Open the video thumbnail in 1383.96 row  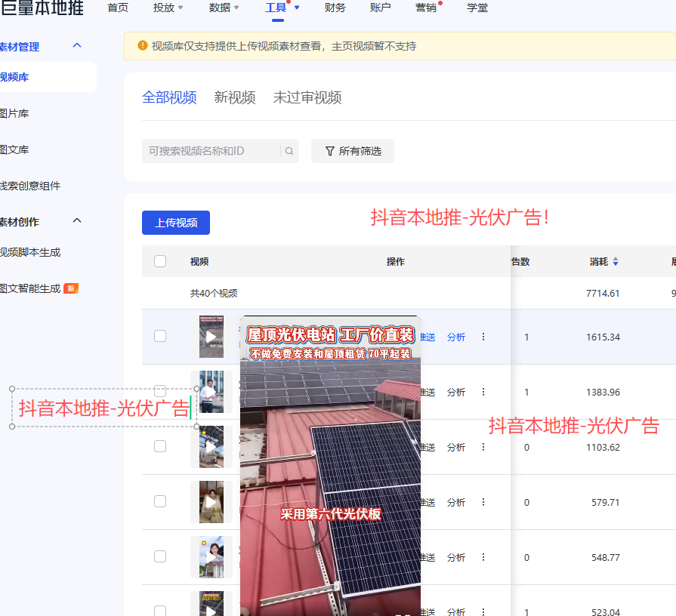[211, 392]
